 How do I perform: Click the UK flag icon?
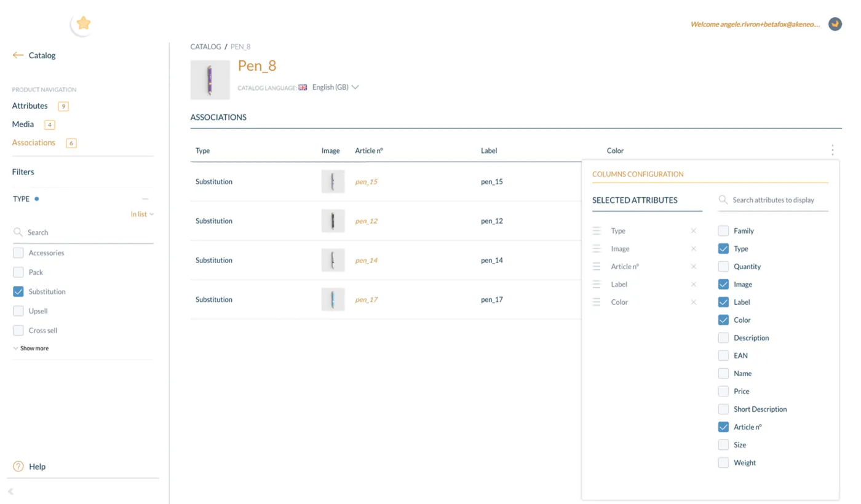(303, 87)
